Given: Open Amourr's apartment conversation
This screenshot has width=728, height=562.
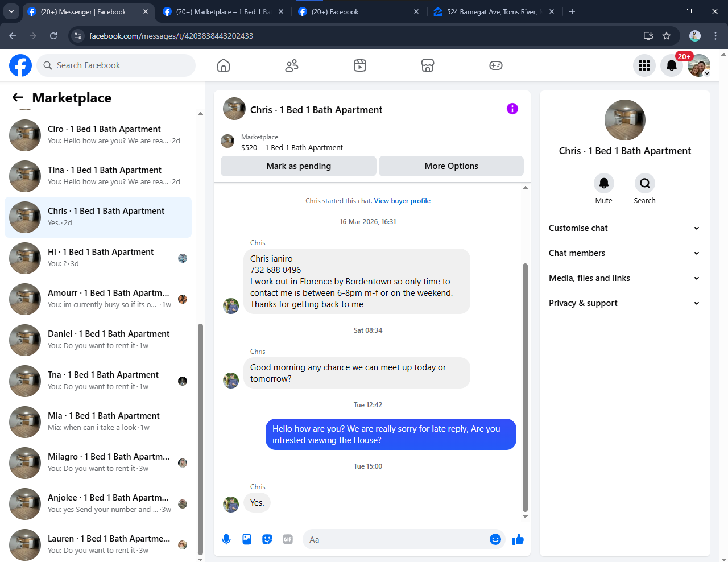Looking at the screenshot, I should 98,299.
